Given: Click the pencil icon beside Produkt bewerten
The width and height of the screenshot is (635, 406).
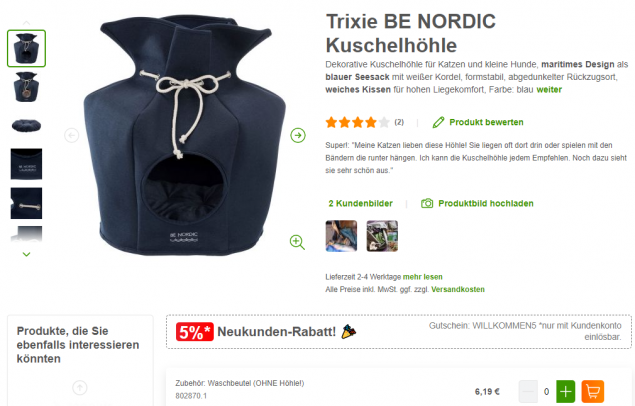Looking at the screenshot, I should click(x=438, y=122).
